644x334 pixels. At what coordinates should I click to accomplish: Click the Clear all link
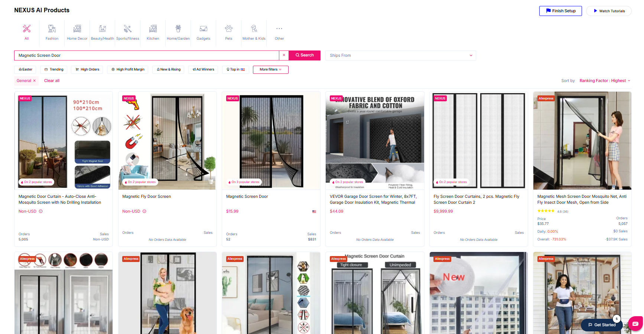[52, 81]
